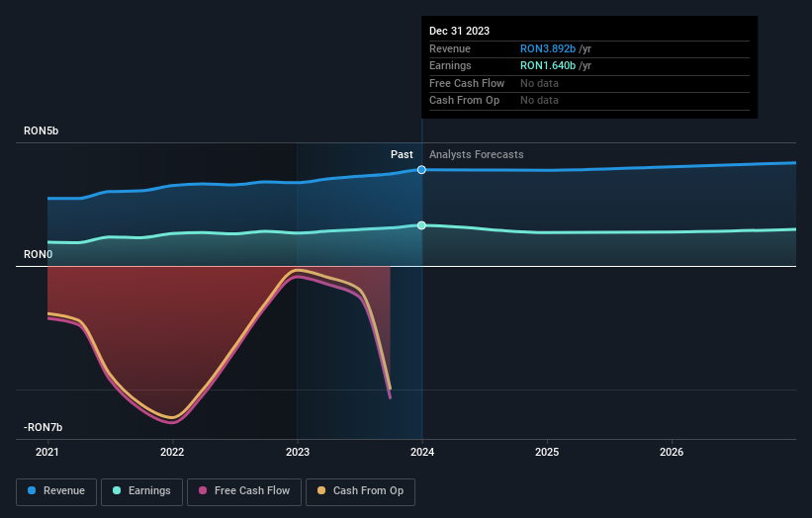812x518 pixels.
Task: Toggle the Cash From Op legend button
Action: point(360,491)
